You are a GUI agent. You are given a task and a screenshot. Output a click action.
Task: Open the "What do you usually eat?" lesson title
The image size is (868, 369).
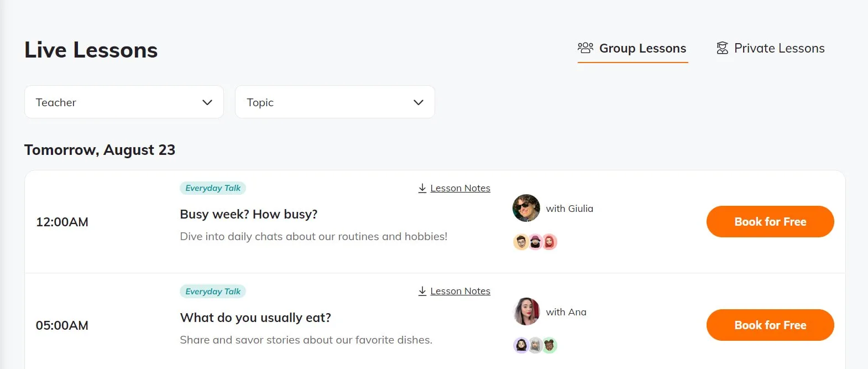[255, 318]
